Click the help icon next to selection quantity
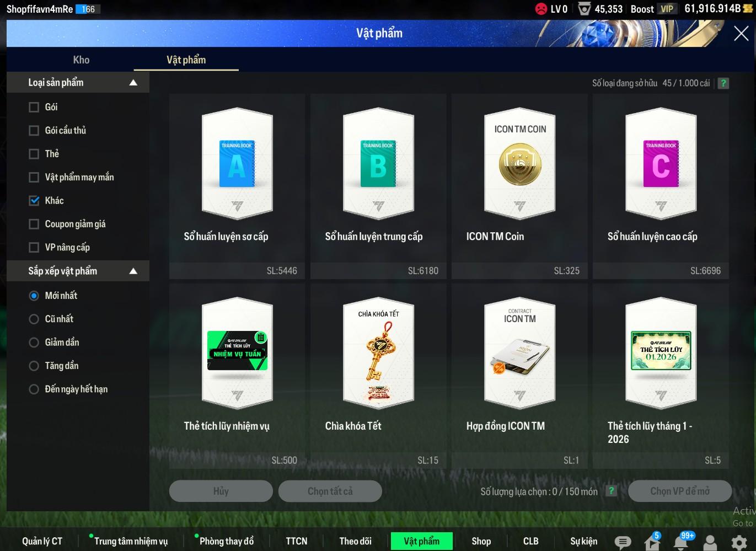This screenshot has height=551, width=756. click(x=611, y=491)
